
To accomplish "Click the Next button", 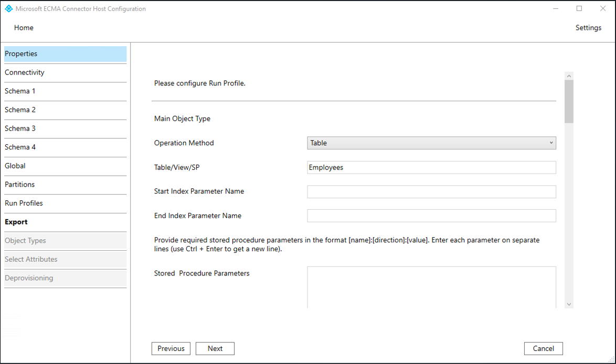I will coord(215,348).
